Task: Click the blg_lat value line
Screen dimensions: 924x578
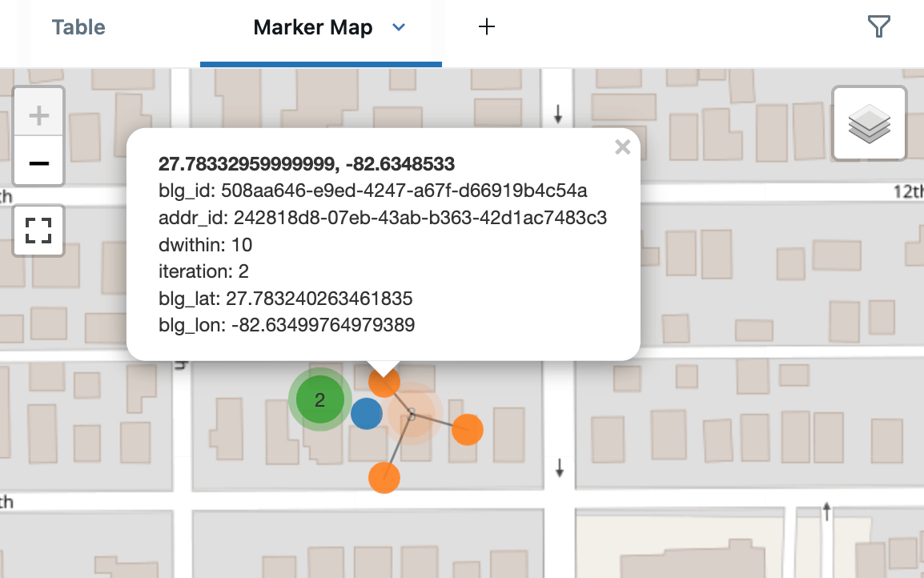Action: tap(285, 298)
